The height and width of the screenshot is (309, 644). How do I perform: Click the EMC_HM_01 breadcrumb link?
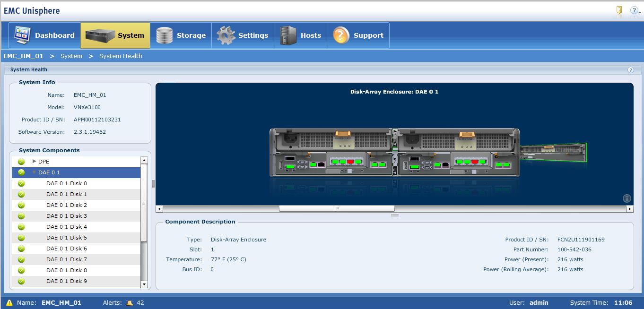click(x=23, y=56)
